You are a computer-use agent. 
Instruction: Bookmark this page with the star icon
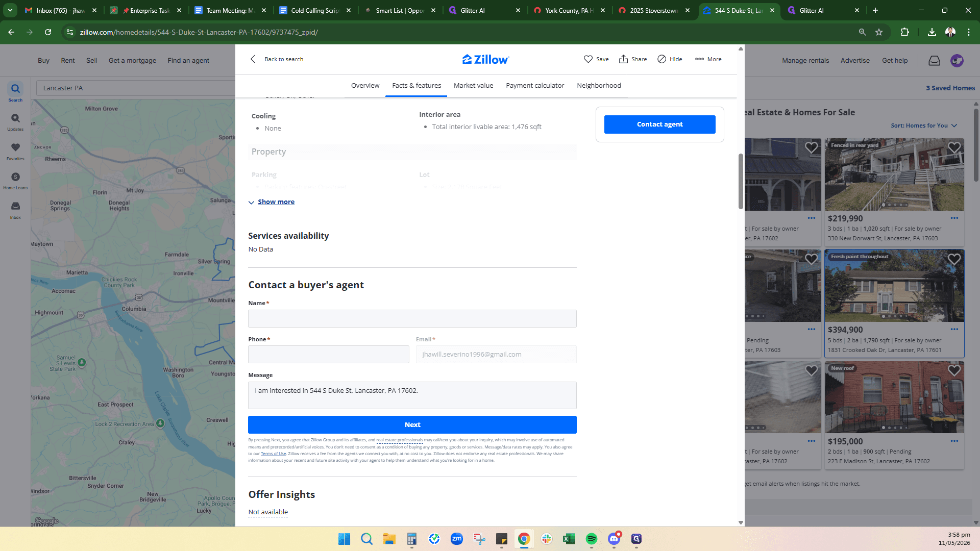coord(879,32)
